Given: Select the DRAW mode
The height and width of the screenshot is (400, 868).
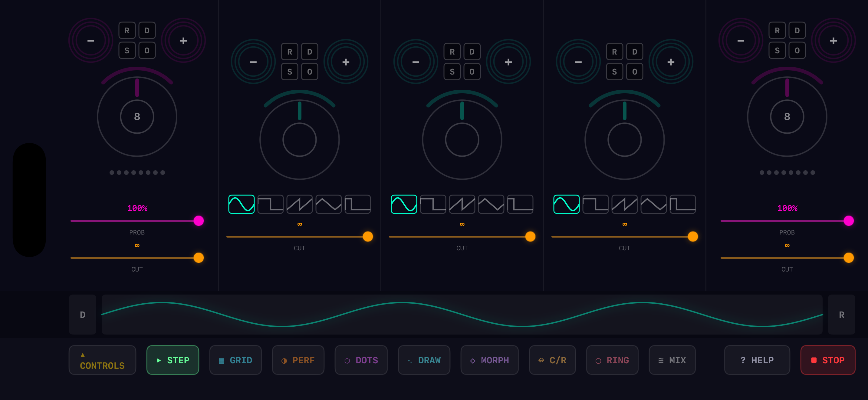Looking at the screenshot, I should point(424,360).
